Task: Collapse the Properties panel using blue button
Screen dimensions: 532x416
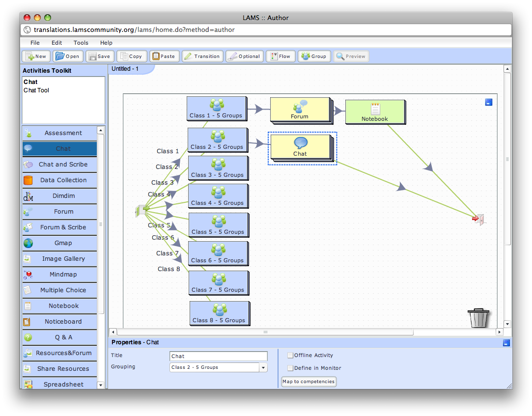Action: [x=506, y=343]
